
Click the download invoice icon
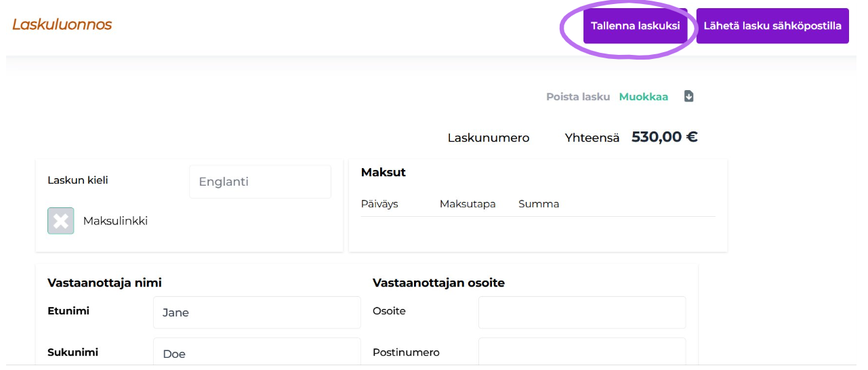[688, 96]
